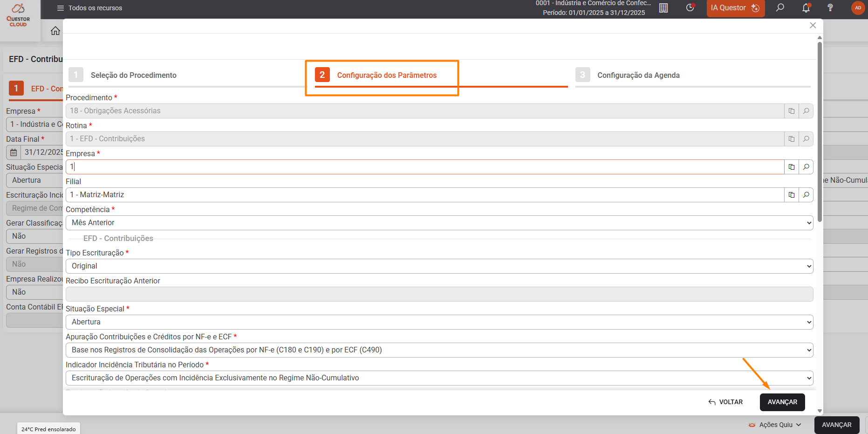Expand the Situação Especial dropdown in dialog
Viewport: 868px width, 434px height.
pyautogui.click(x=439, y=322)
